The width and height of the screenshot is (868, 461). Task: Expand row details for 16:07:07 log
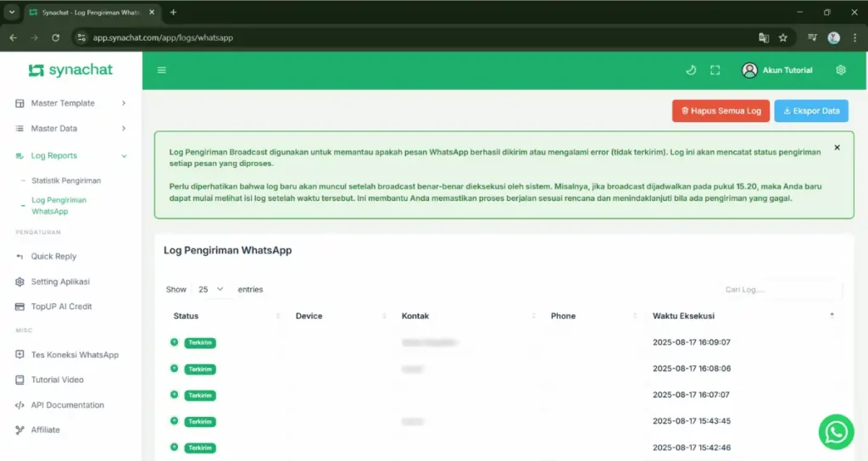pyautogui.click(x=175, y=395)
